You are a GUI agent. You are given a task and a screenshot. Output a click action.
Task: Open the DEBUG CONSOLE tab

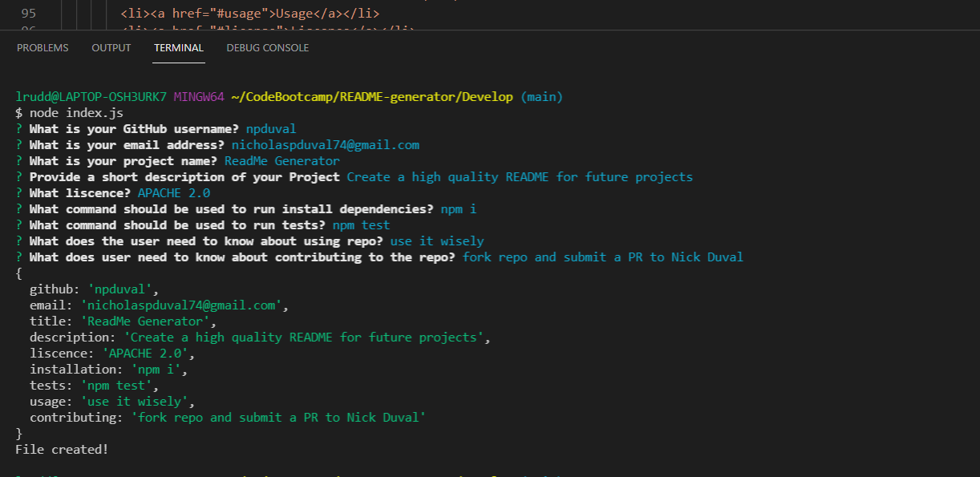pyautogui.click(x=268, y=48)
